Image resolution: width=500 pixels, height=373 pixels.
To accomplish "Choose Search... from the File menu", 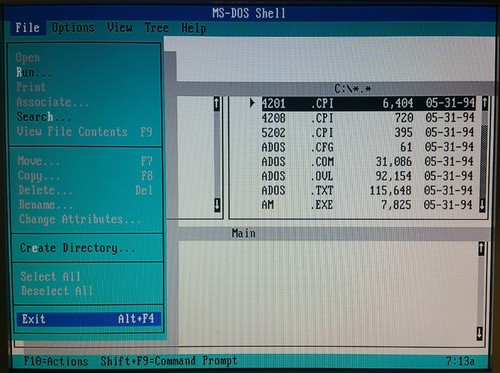I will pyautogui.click(x=85, y=117).
